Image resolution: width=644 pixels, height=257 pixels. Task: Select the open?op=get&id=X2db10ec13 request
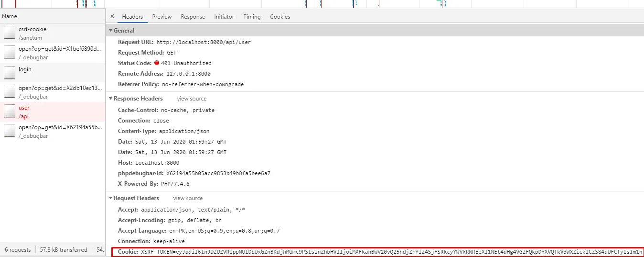pyautogui.click(x=53, y=92)
